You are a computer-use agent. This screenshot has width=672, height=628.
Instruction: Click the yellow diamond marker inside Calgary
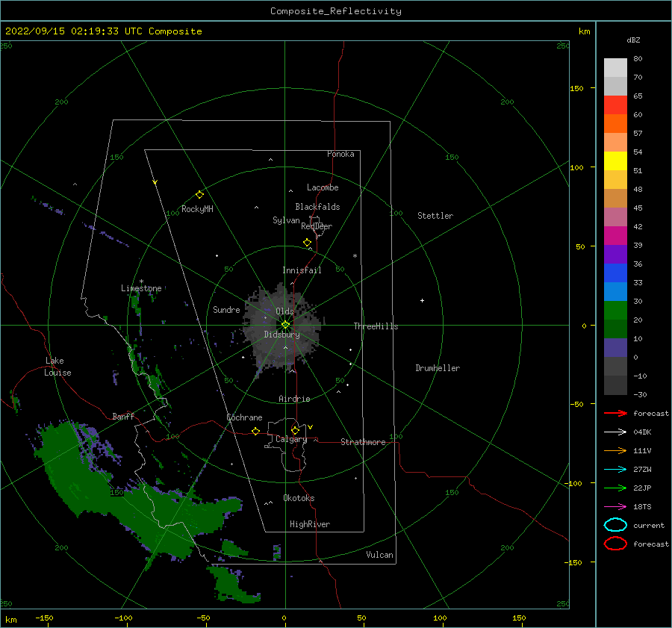(295, 430)
